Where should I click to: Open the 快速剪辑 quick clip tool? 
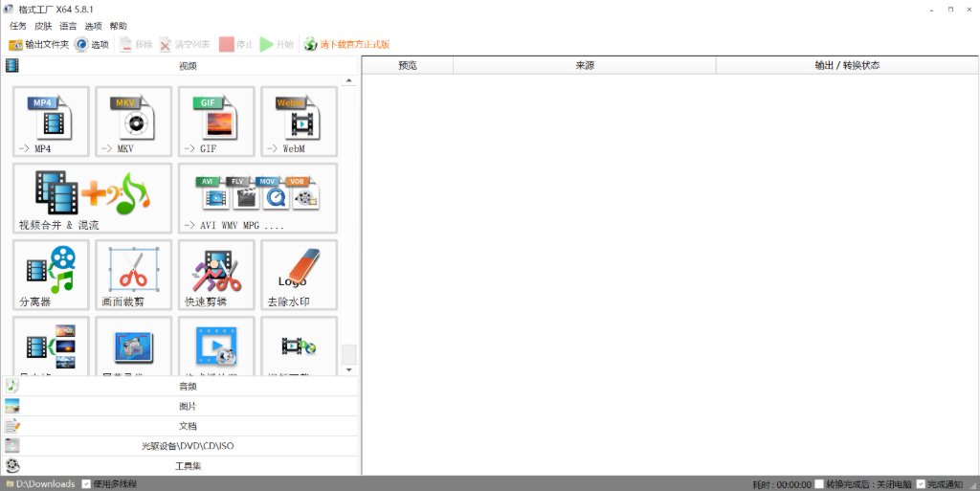pos(216,275)
